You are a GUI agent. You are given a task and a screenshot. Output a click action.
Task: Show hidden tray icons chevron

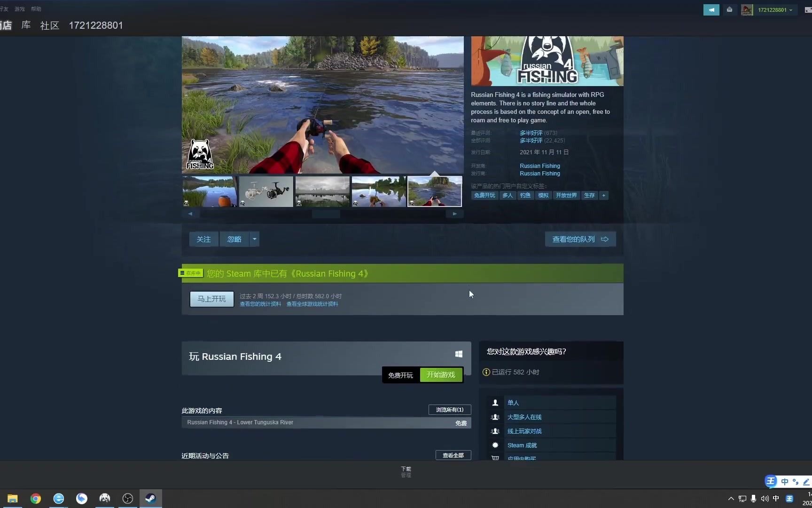731,499
